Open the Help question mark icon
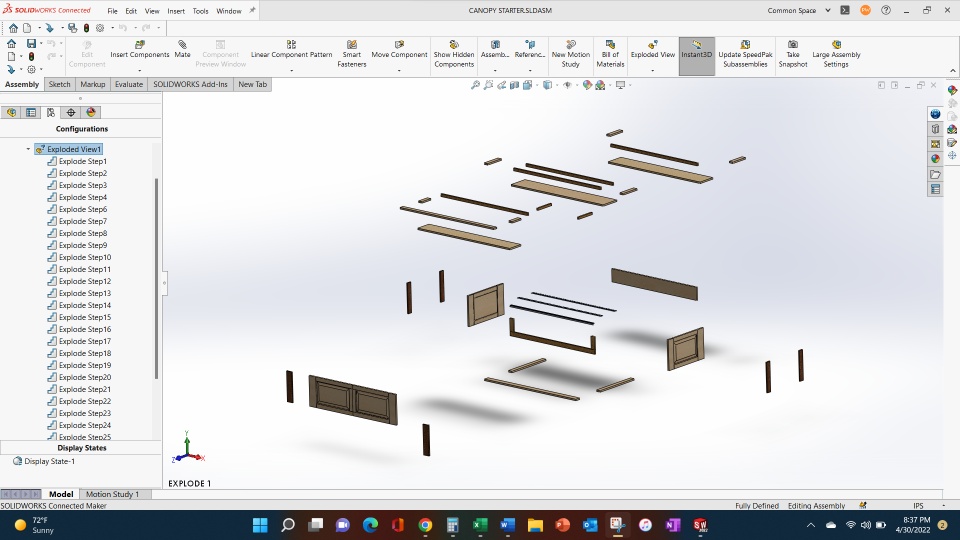The image size is (960, 540). 886,10
